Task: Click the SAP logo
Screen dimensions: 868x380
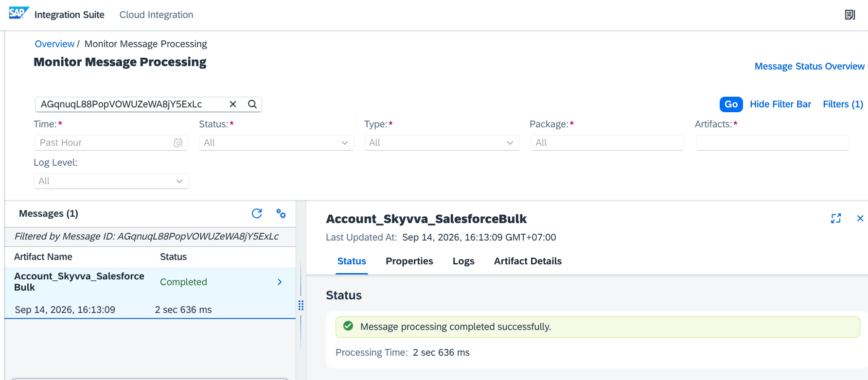Action: click(x=19, y=13)
